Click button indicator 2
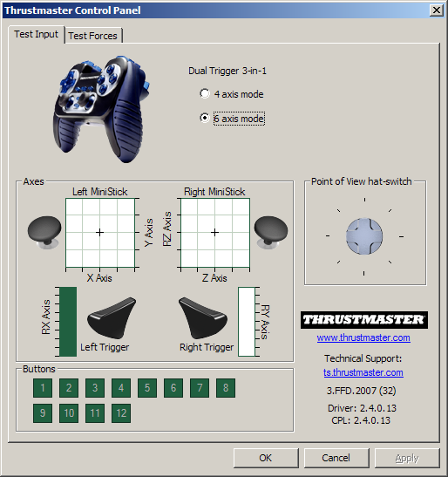This screenshot has height=477, width=448. (x=69, y=388)
